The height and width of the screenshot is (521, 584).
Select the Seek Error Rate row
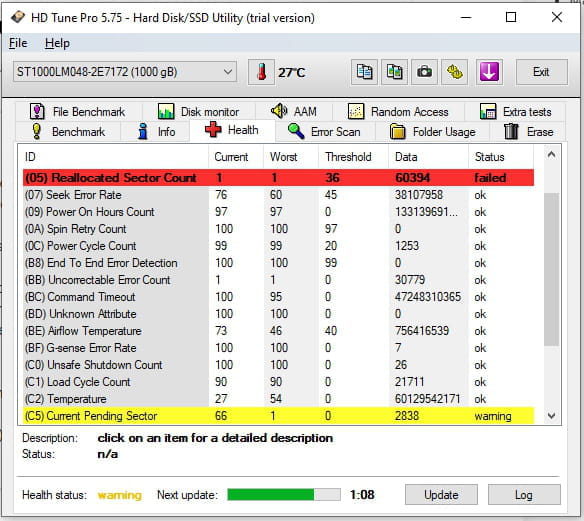(x=278, y=195)
